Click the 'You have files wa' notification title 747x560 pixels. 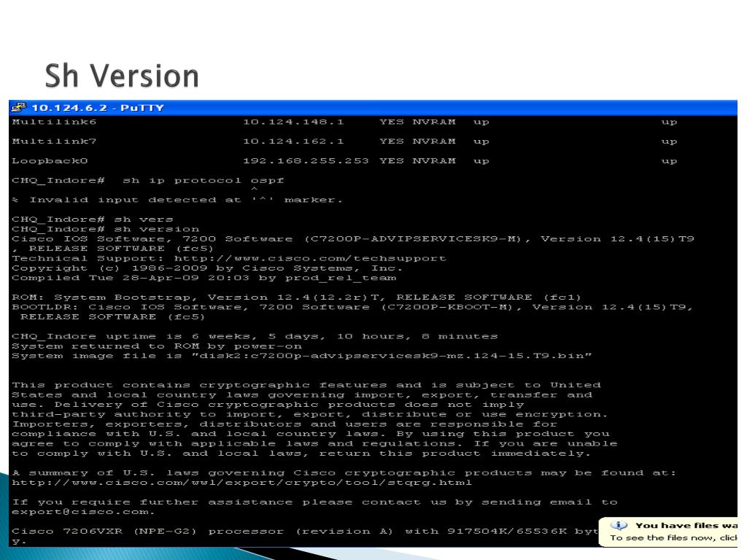[x=686, y=526]
